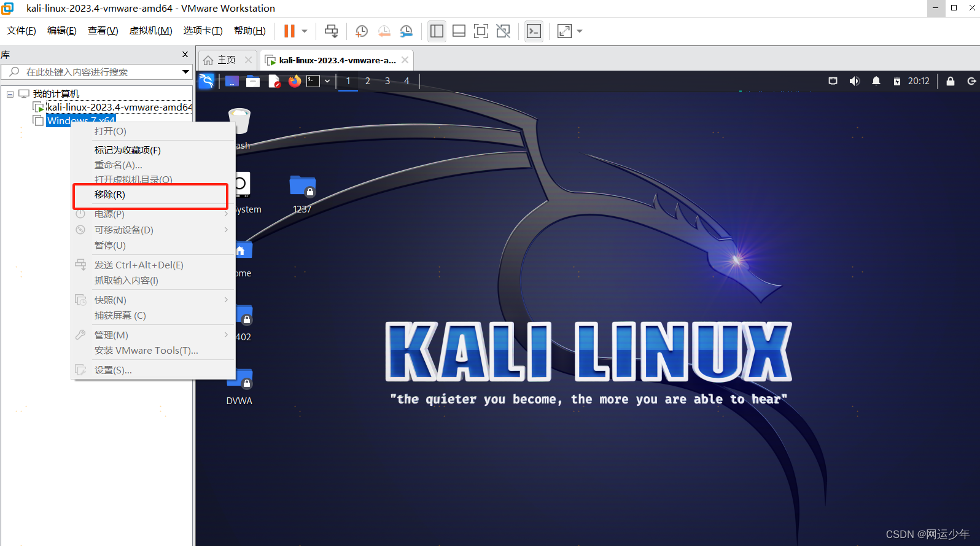Lock the Kali screen via padlock icon
The width and height of the screenshot is (980, 546).
[951, 81]
